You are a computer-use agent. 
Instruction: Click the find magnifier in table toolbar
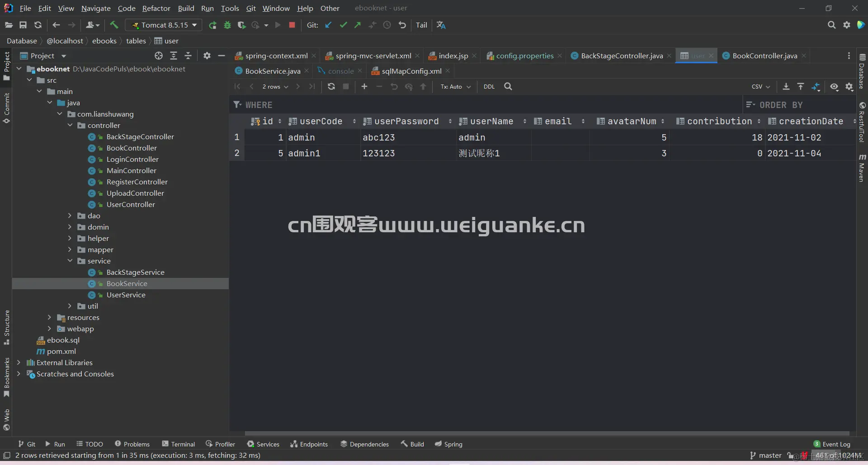point(508,86)
